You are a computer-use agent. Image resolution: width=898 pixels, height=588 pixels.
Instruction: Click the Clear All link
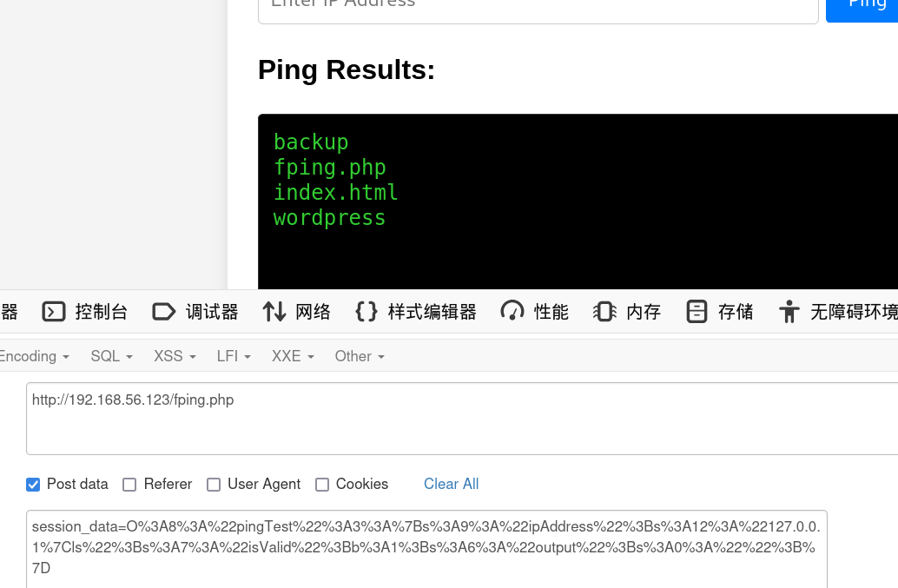click(x=452, y=484)
